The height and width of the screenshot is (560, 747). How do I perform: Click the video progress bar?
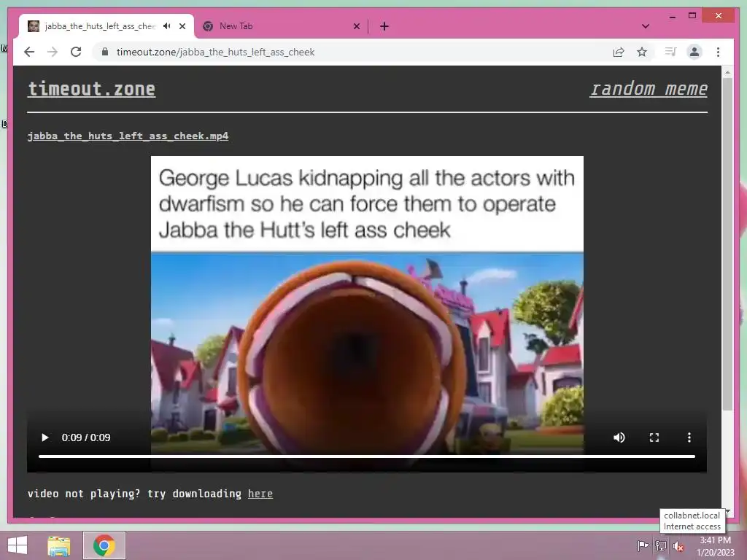click(367, 456)
